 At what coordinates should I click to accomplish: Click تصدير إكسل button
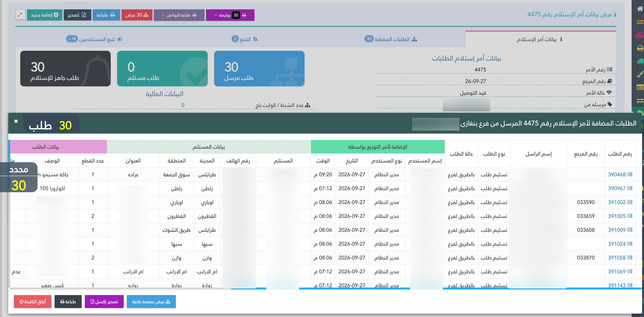tap(104, 301)
